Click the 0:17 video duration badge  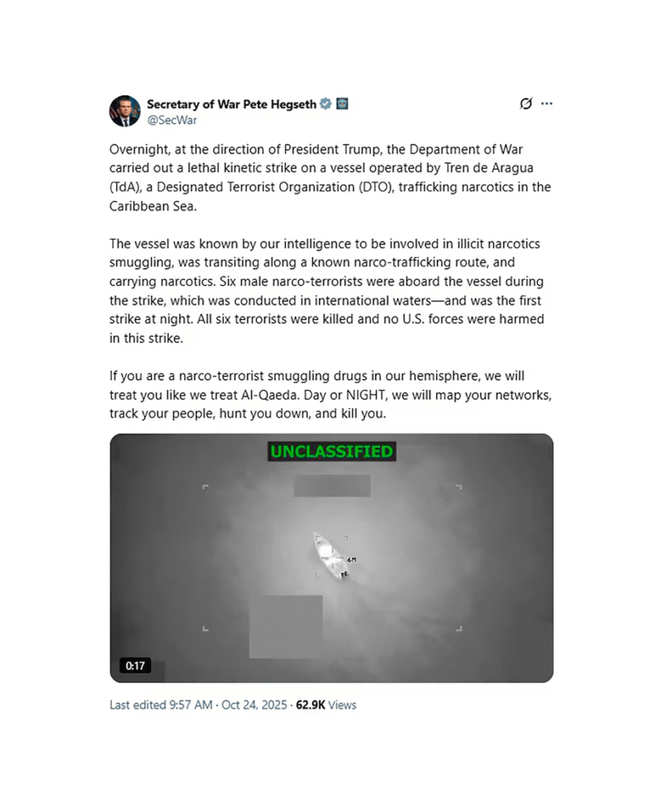[x=135, y=666]
